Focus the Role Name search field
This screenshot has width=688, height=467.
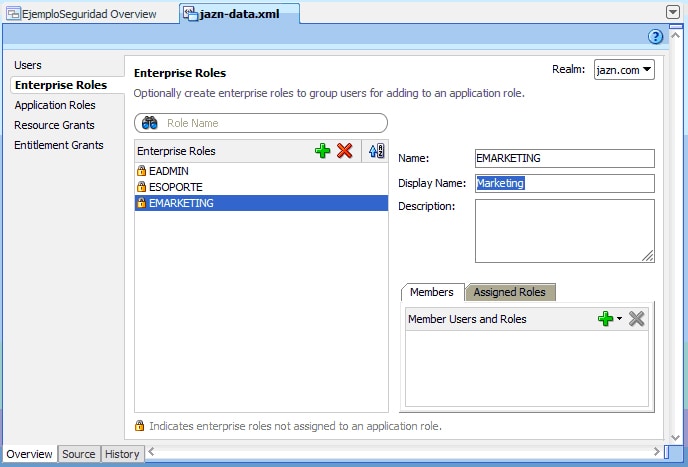[261, 123]
